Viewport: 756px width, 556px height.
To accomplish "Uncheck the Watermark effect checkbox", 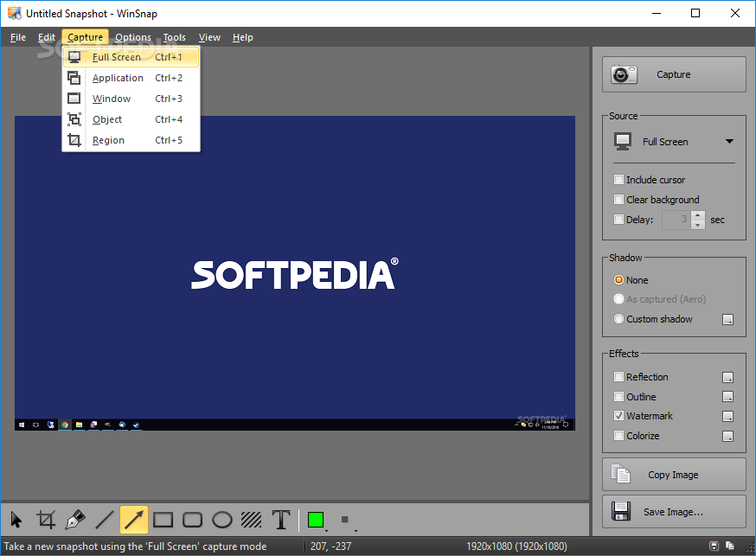I will coord(618,416).
